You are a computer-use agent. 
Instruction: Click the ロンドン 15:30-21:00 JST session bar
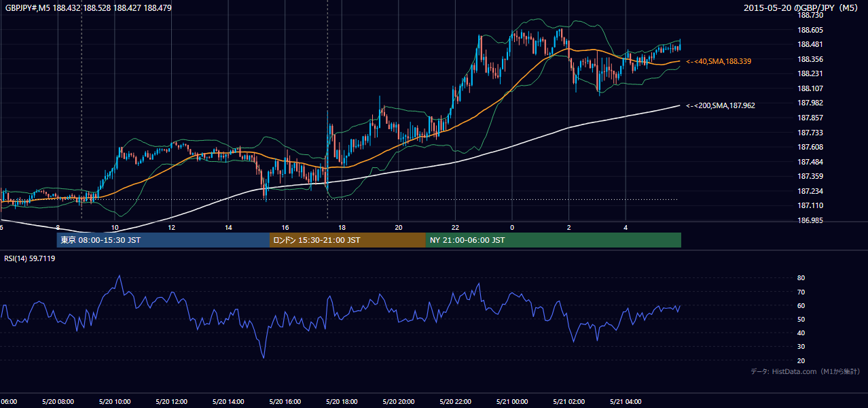tap(348, 240)
